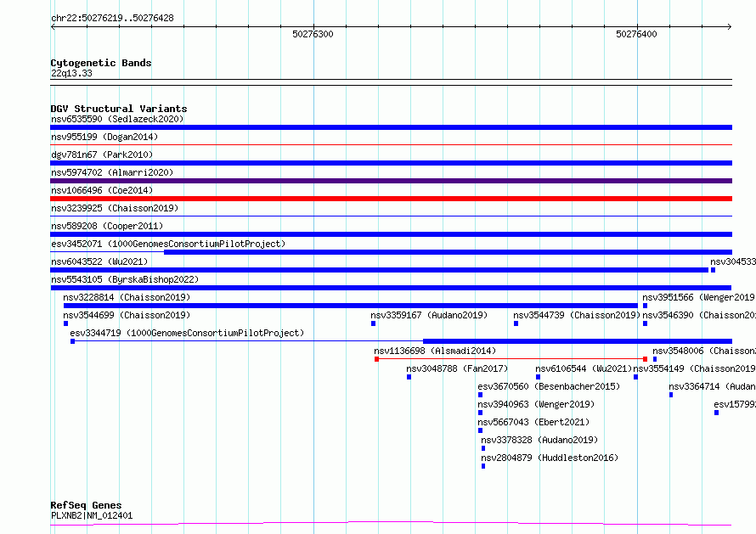This screenshot has height=534, width=756.
Task: Open nsv3940963 (Wenger2019) label
Action: (536, 404)
